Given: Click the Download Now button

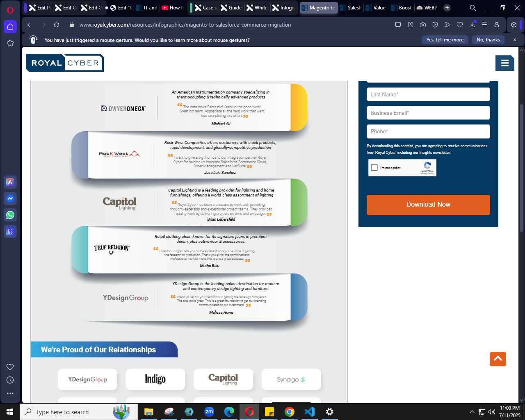Looking at the screenshot, I should pos(428,205).
